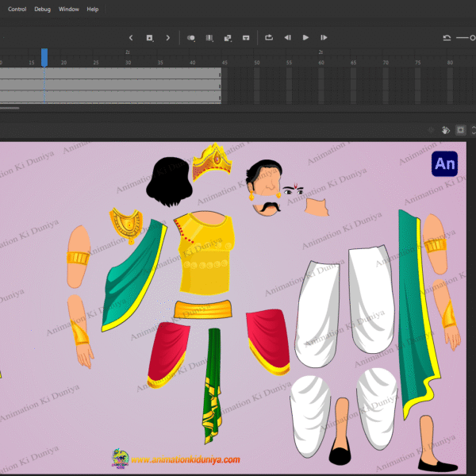476x476 pixels.
Task: Click the www.animationkiduniya.com link text
Action: click(x=186, y=459)
